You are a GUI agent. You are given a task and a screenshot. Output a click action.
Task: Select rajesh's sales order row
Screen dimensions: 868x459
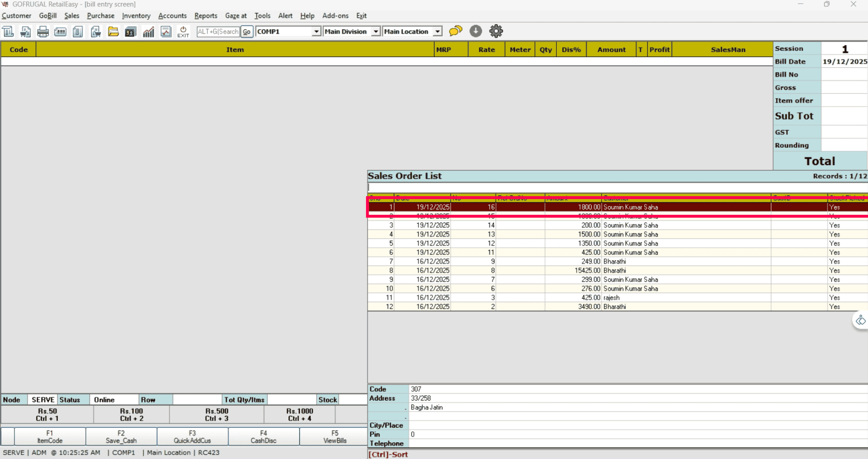click(618, 297)
